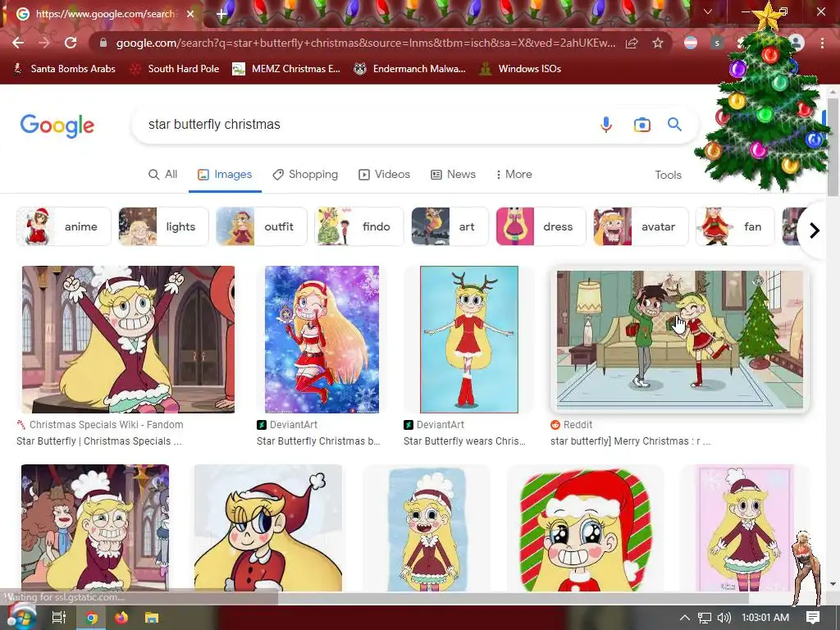Image resolution: width=840 pixels, height=630 pixels.
Task: Click the search box with star butterfly christmas
Action: [364, 125]
